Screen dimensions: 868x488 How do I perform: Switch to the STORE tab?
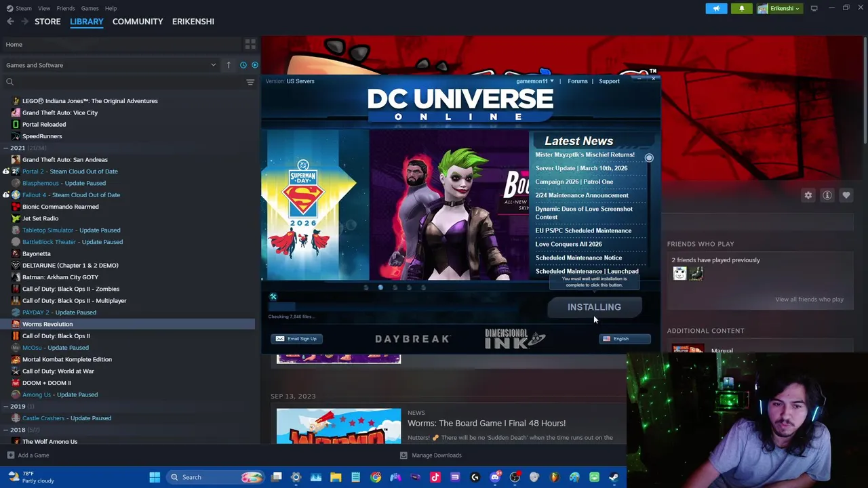[47, 22]
